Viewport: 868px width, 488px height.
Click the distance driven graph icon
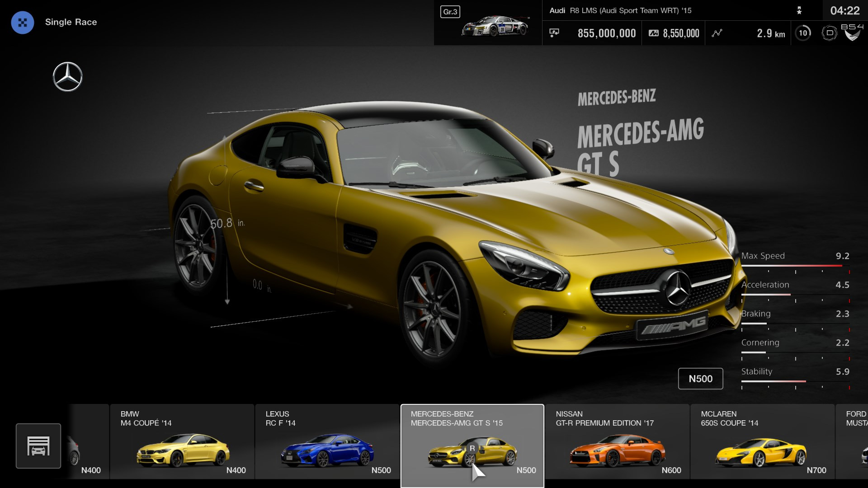717,33
